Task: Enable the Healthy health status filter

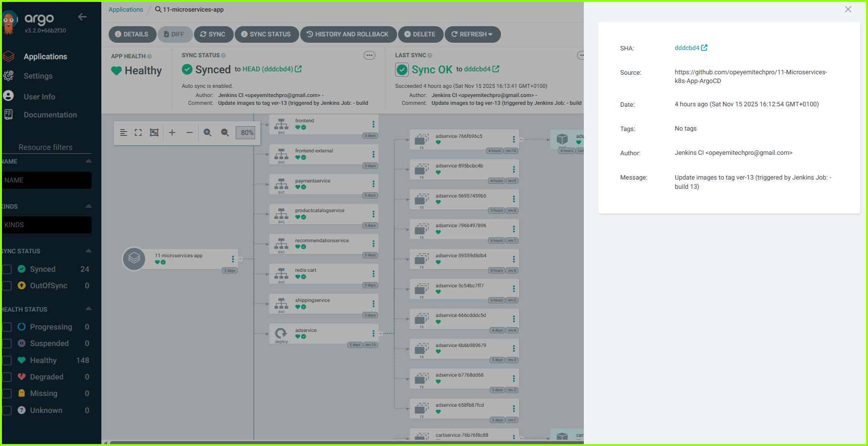Action: coord(6,360)
